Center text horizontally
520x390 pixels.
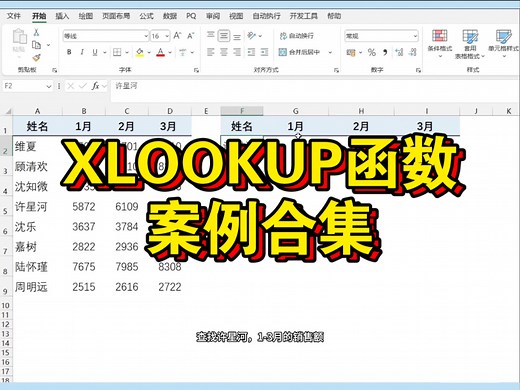[224, 52]
